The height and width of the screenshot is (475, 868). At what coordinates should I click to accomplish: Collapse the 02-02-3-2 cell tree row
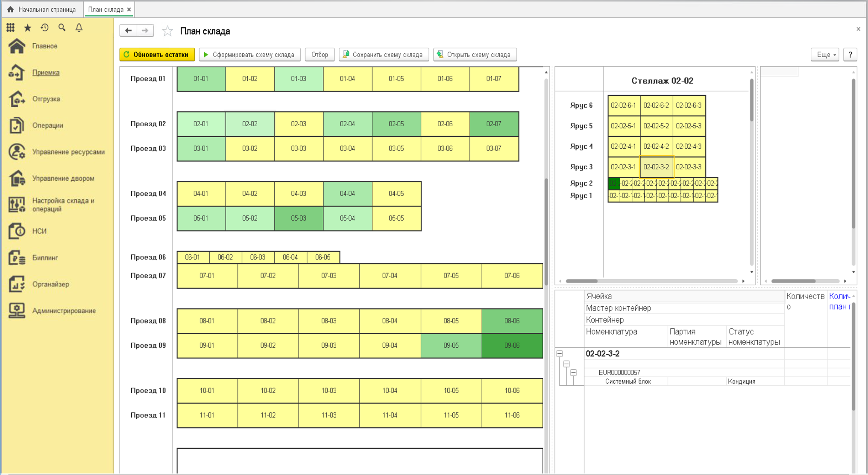tap(559, 354)
